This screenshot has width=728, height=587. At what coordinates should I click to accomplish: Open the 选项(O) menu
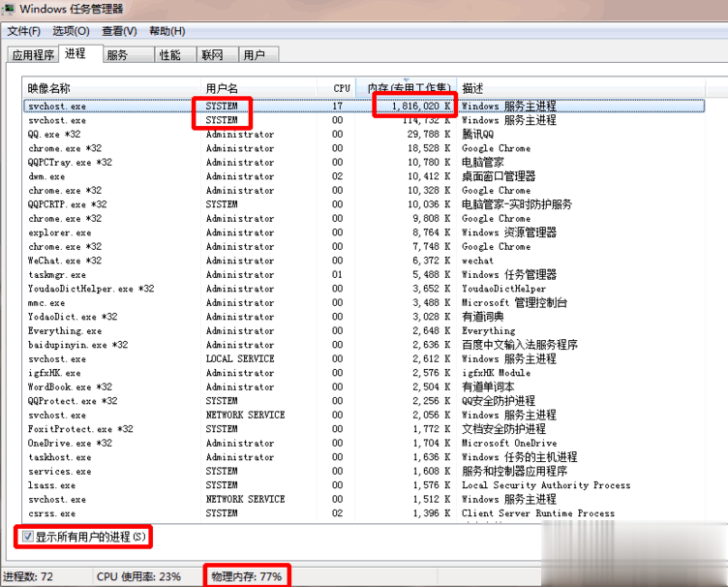[x=71, y=31]
